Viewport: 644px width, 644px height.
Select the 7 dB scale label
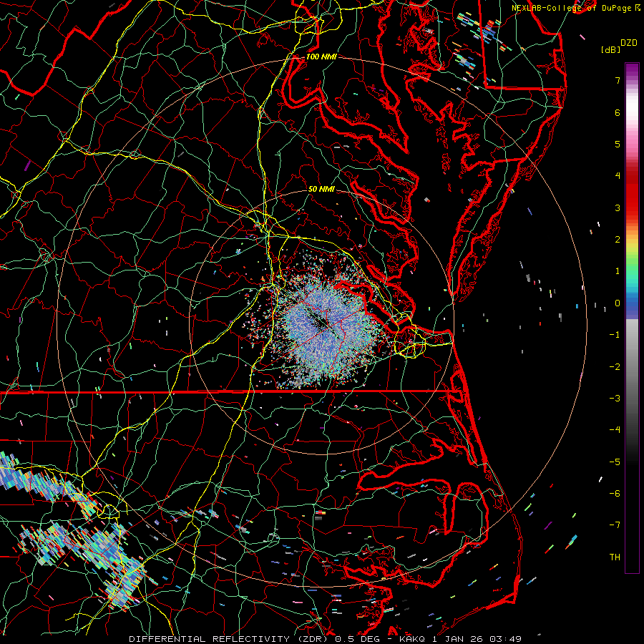[618, 80]
